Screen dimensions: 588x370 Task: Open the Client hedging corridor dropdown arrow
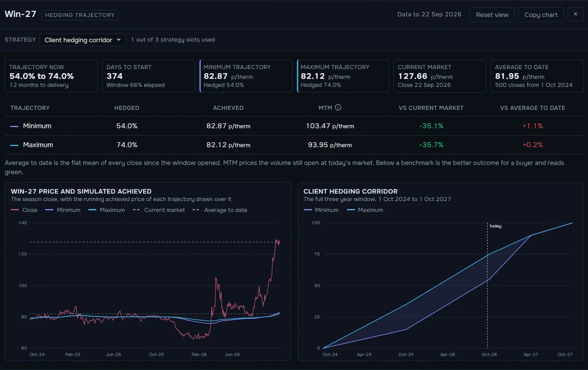tap(119, 40)
